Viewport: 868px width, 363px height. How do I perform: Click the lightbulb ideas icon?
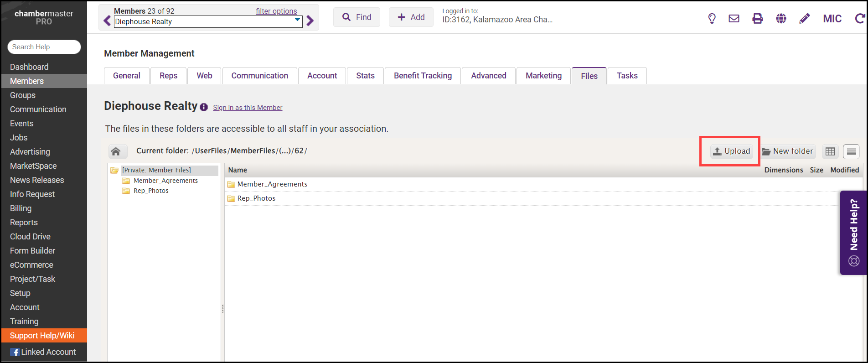coord(712,19)
